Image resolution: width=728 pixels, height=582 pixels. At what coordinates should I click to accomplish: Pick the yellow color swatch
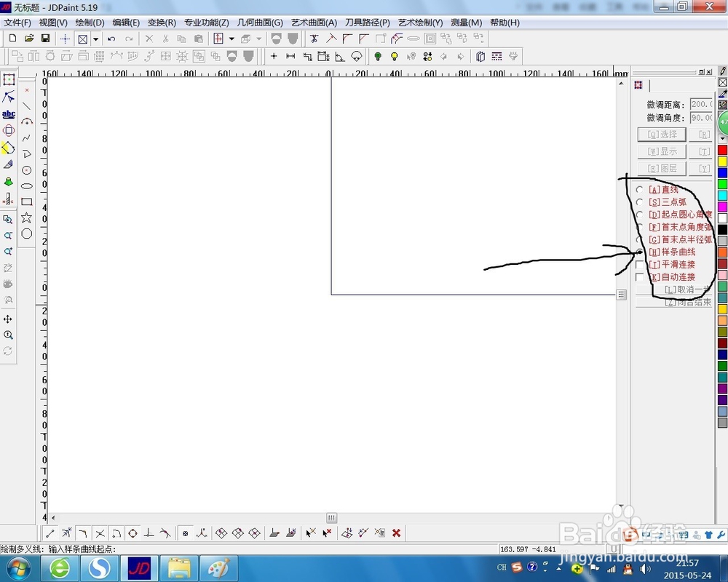point(722,162)
